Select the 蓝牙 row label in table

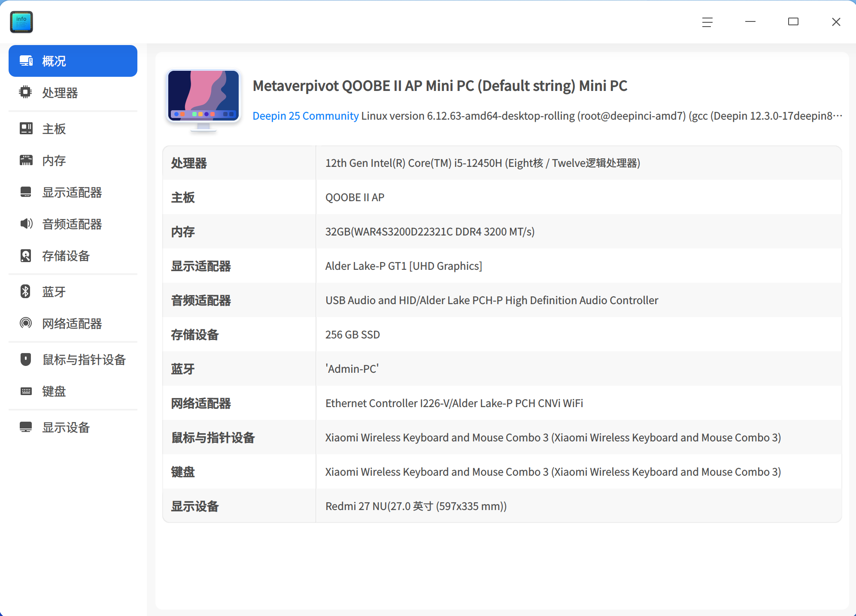click(x=183, y=369)
